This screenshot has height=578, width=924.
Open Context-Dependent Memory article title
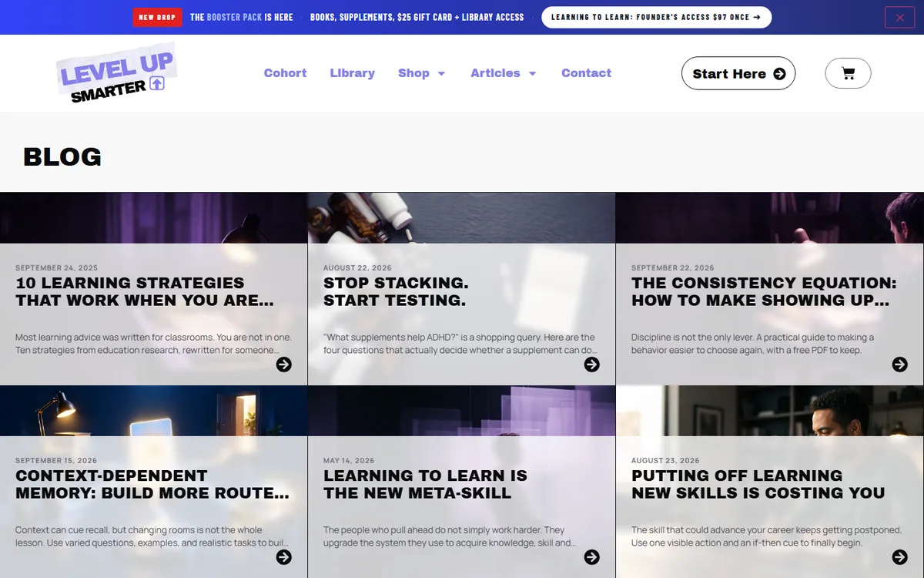152,484
